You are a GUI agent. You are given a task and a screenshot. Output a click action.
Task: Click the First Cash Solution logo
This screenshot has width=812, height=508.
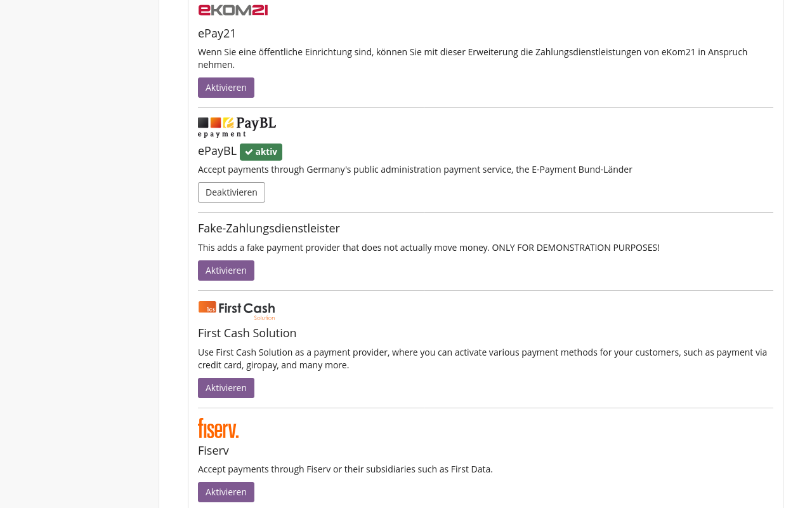click(236, 310)
